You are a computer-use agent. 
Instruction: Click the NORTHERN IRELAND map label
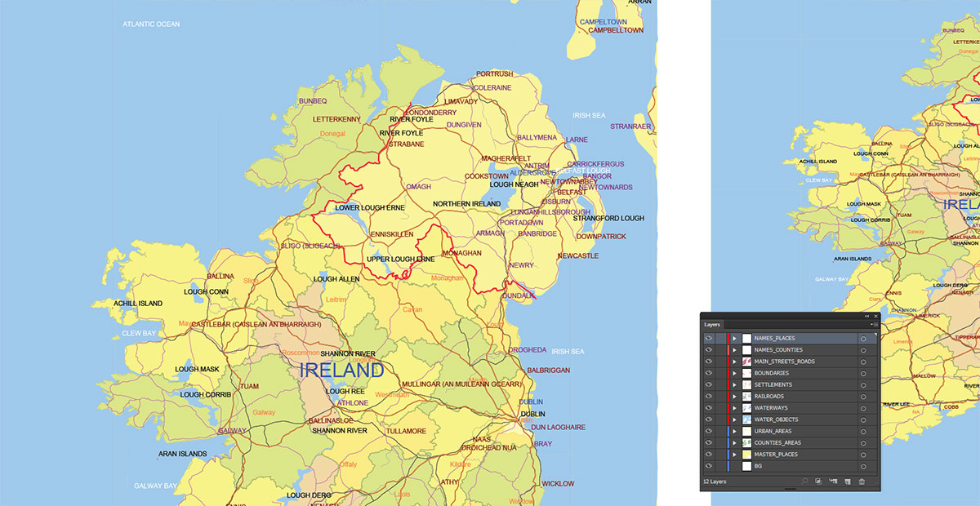click(466, 204)
